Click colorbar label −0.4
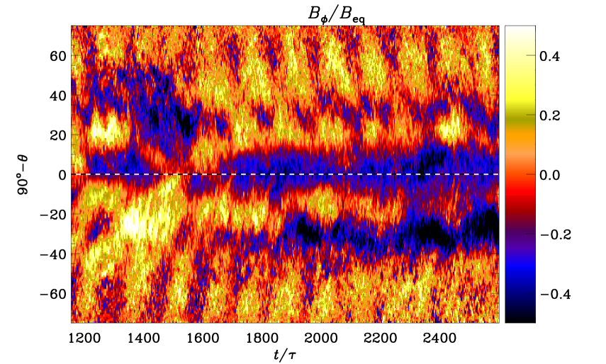The width and height of the screenshot is (606, 364). tap(555, 294)
